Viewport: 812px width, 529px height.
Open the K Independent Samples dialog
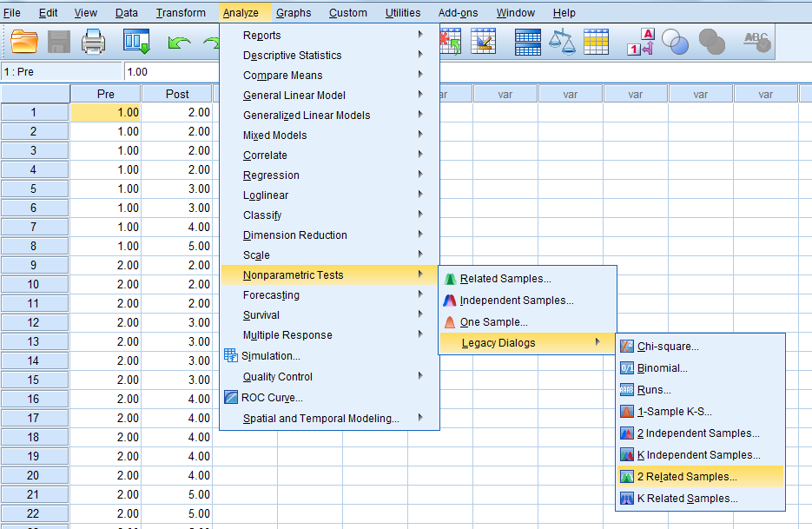(x=698, y=455)
